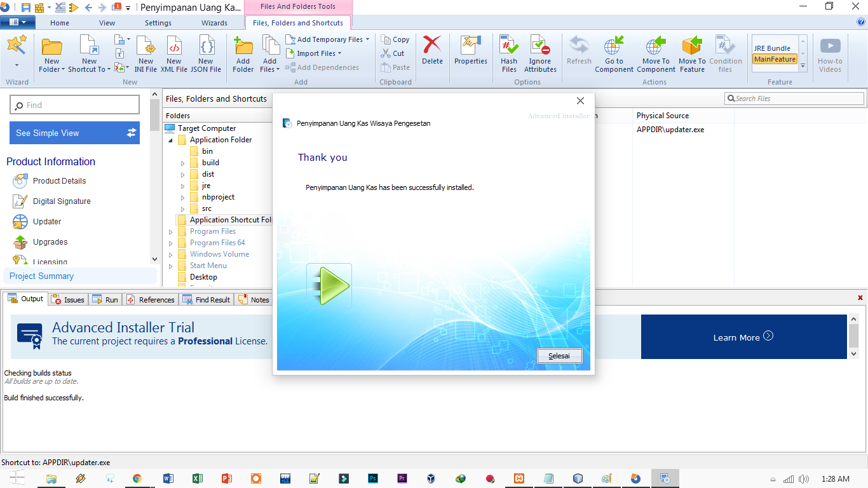This screenshot has height=488, width=868.
Task: Click the Learn More banner button
Action: (x=743, y=337)
